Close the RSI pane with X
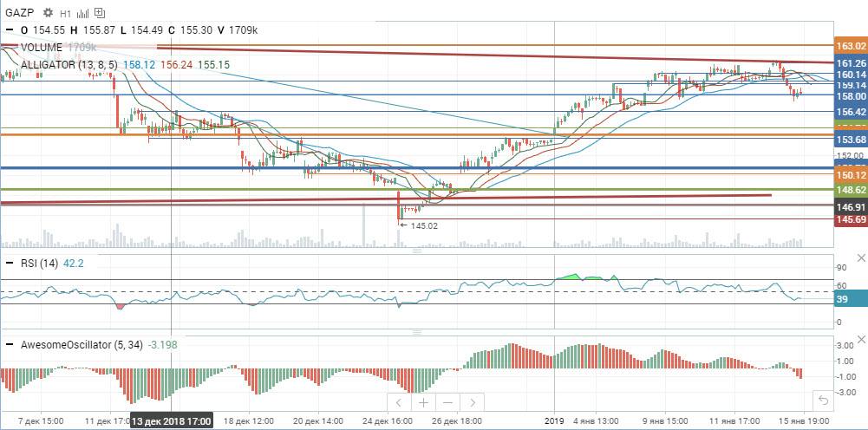 click(x=861, y=257)
